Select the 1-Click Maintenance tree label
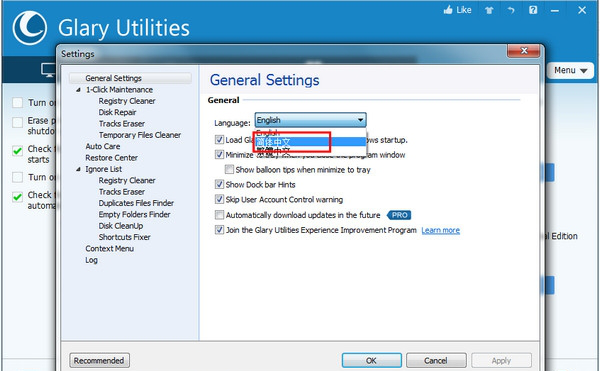 [119, 90]
